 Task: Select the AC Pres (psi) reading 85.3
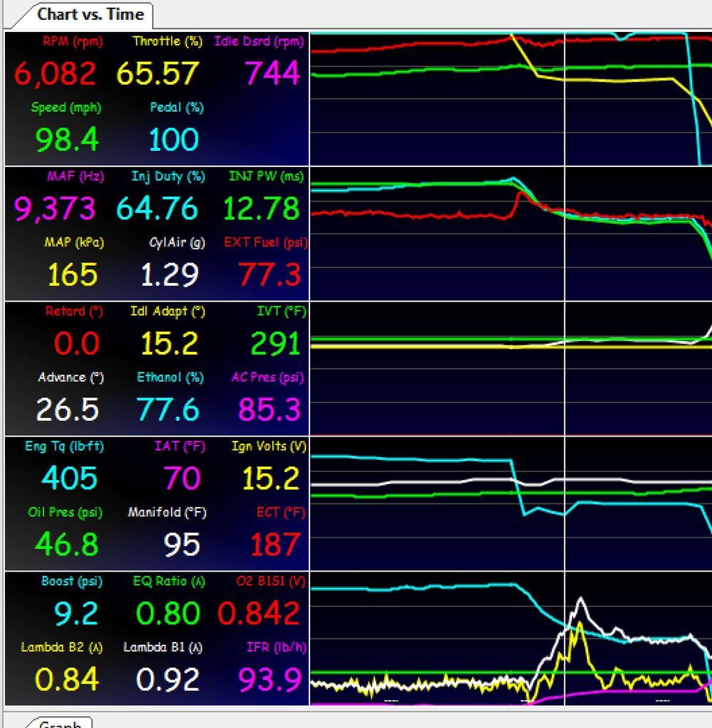coord(270,410)
